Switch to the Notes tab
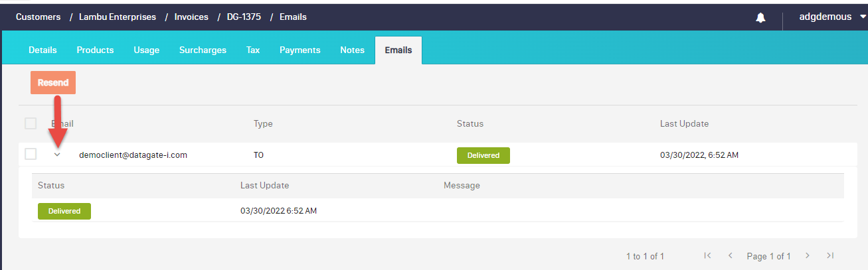 [x=352, y=50]
